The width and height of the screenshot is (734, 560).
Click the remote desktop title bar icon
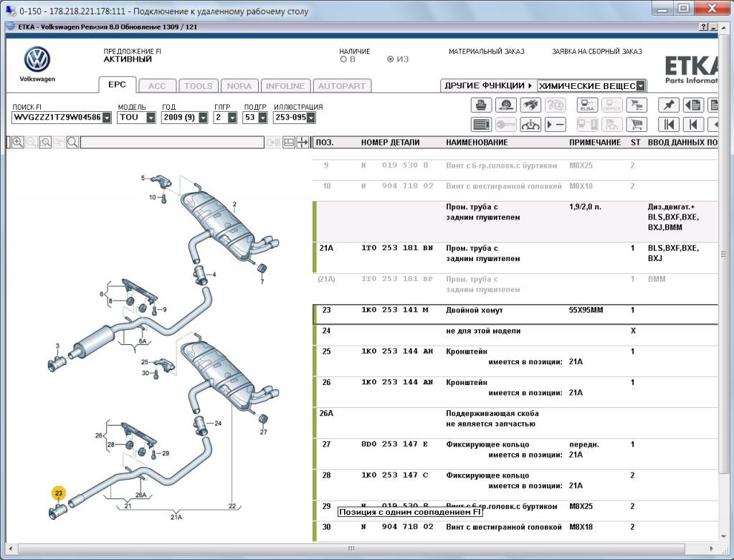pos(11,10)
